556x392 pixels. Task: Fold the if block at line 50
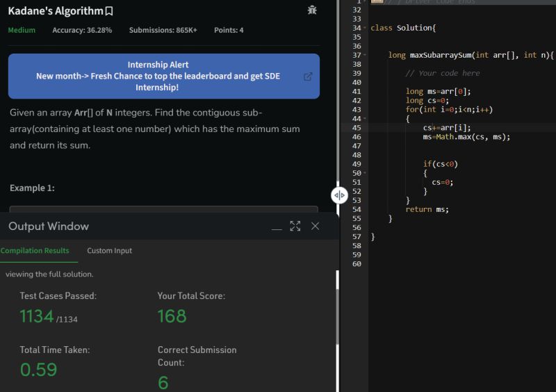(365, 173)
